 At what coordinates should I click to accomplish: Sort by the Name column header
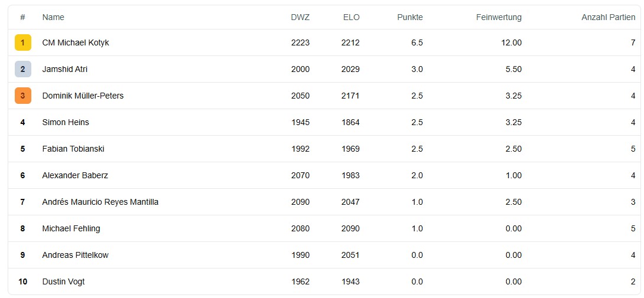click(53, 17)
